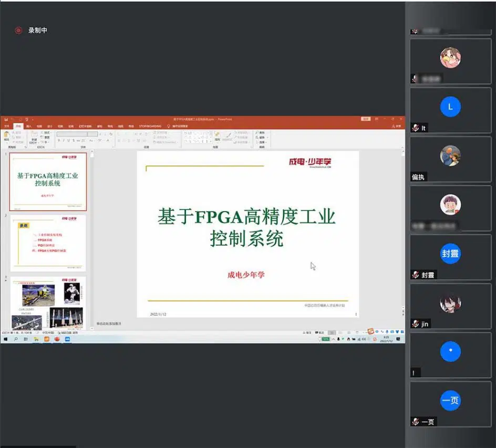Switch to Normal view in status bar
Viewport: 496px width, 448px height.
(x=330, y=332)
